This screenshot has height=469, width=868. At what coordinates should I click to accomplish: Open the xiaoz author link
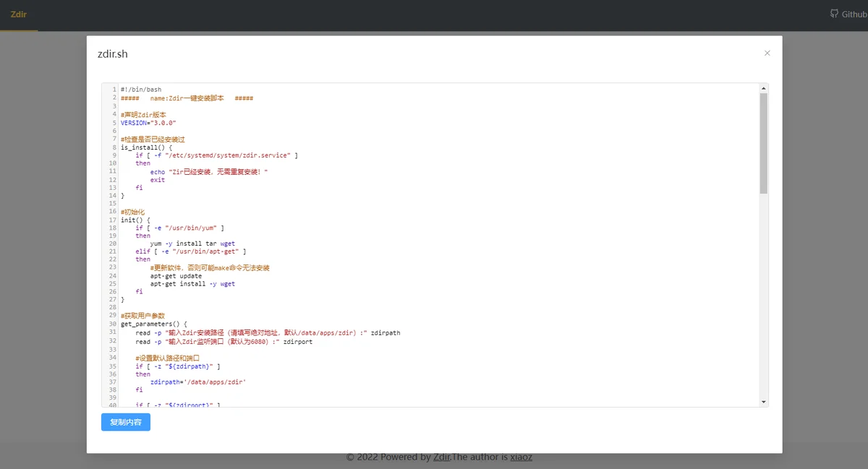[522, 457]
